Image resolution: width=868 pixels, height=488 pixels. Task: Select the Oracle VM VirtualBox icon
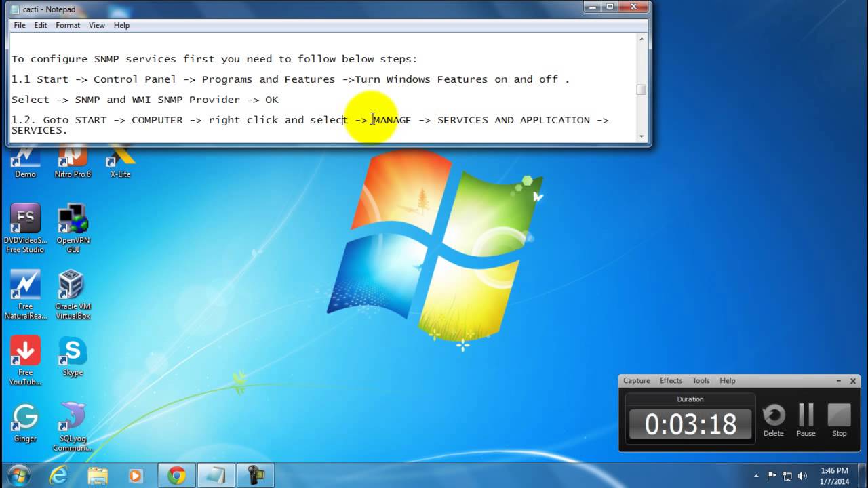click(x=73, y=295)
